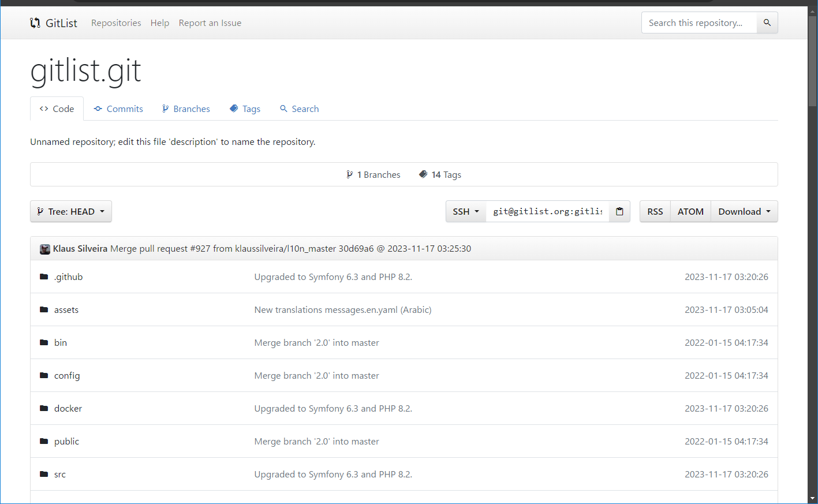Click the docker folder icon
Screen dimensions: 818x504
(x=44, y=408)
